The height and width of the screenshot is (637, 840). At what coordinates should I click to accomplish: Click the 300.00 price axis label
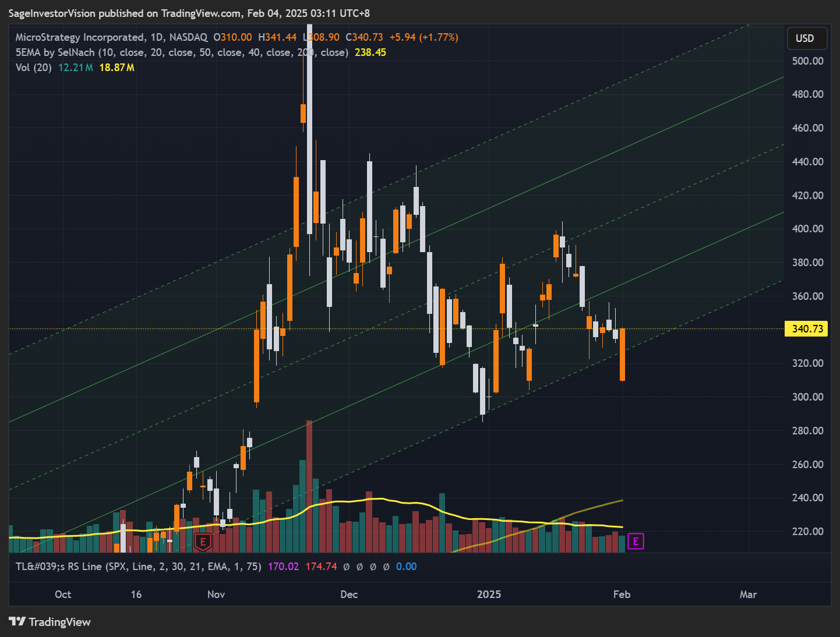point(807,397)
